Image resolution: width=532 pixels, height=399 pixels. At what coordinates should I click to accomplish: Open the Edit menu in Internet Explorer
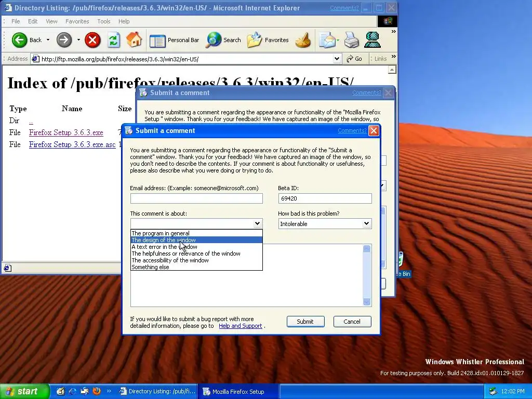click(33, 21)
